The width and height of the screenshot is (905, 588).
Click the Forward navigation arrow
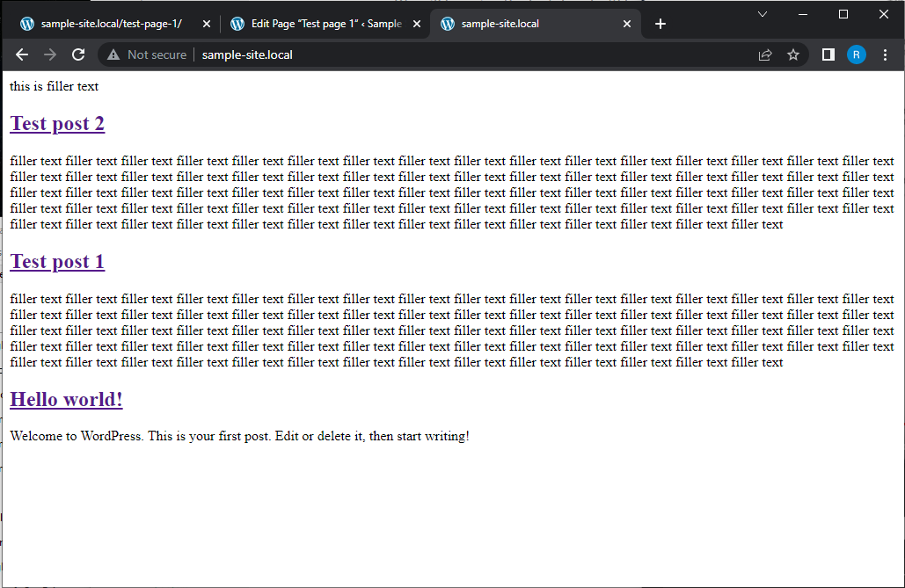(50, 54)
